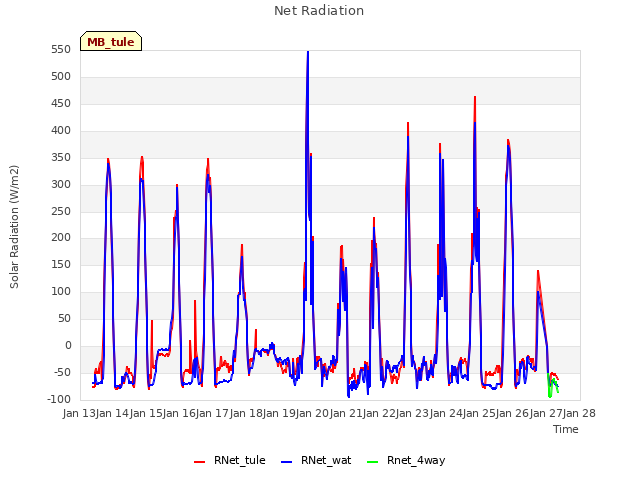Click the 0 y-axis tick label
This screenshot has height=480, width=640.
[68, 346]
